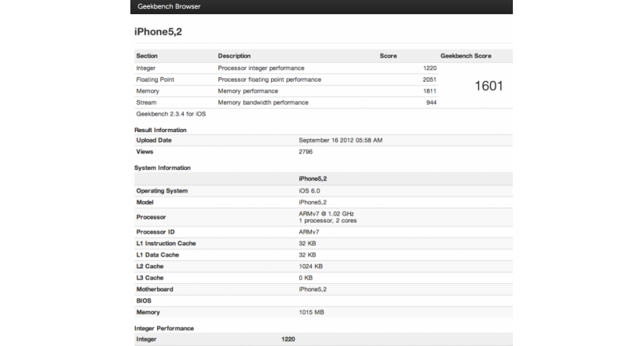Image resolution: width=644 pixels, height=346 pixels.
Task: Select 'Memory performance' description
Action: [x=248, y=91]
